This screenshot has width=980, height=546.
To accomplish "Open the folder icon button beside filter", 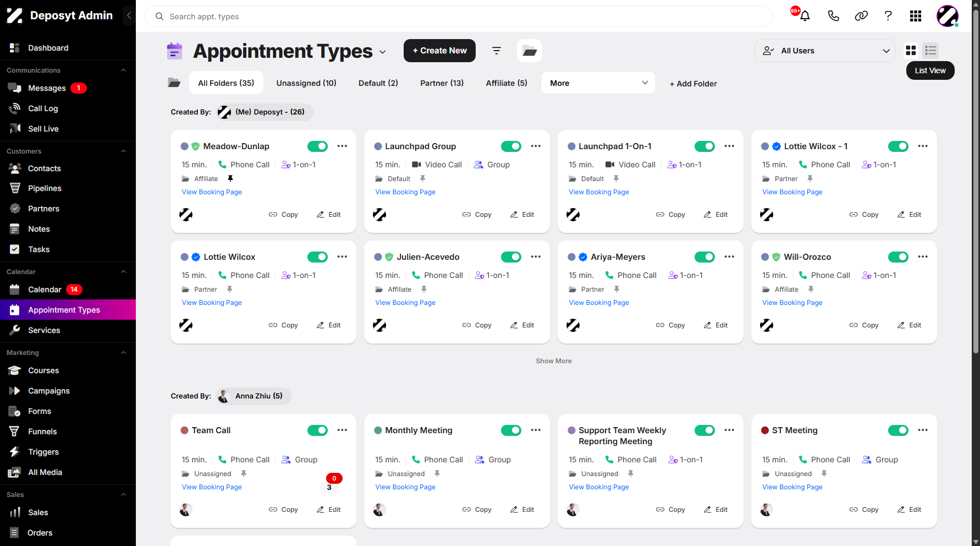I will click(530, 51).
